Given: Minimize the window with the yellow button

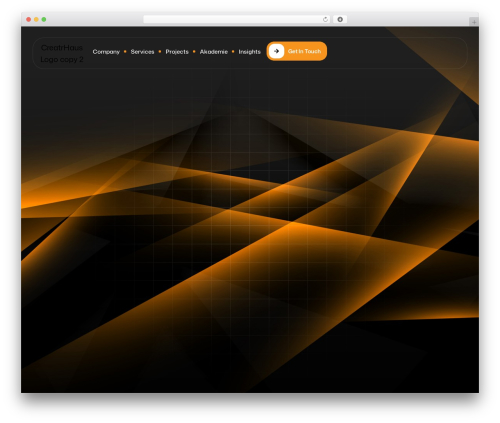Looking at the screenshot, I should (36, 20).
